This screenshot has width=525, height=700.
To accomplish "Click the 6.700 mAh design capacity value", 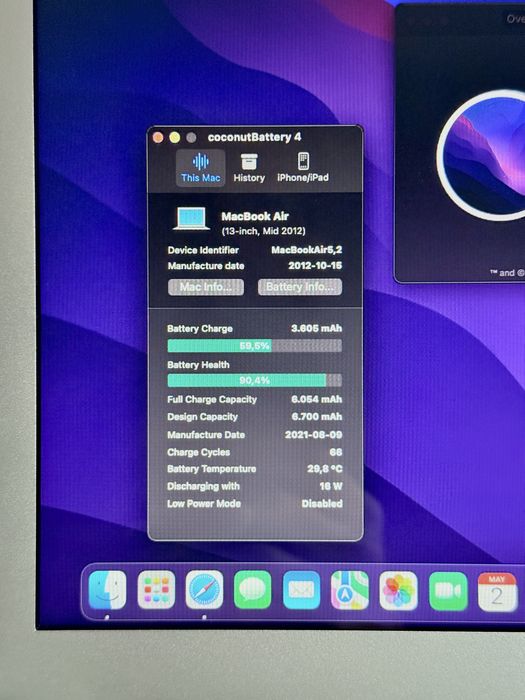I will tap(317, 417).
